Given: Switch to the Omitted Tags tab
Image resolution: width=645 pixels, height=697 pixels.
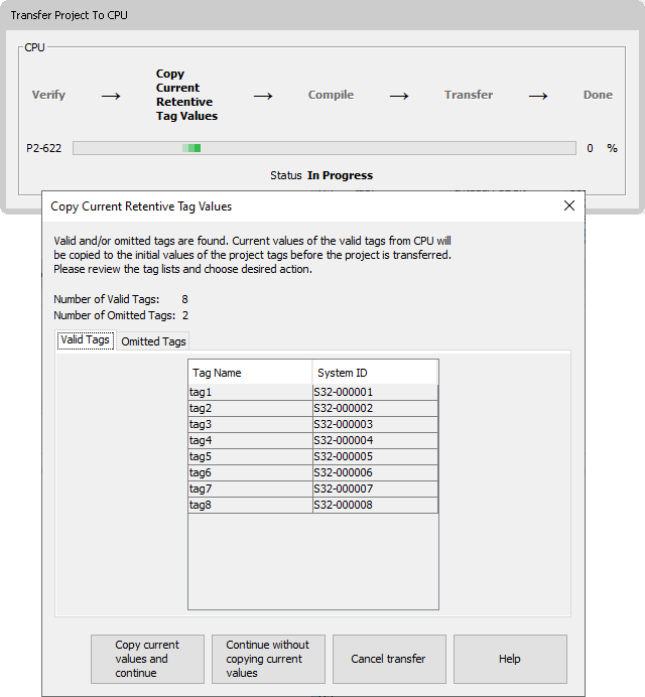Looking at the screenshot, I should (153, 342).
